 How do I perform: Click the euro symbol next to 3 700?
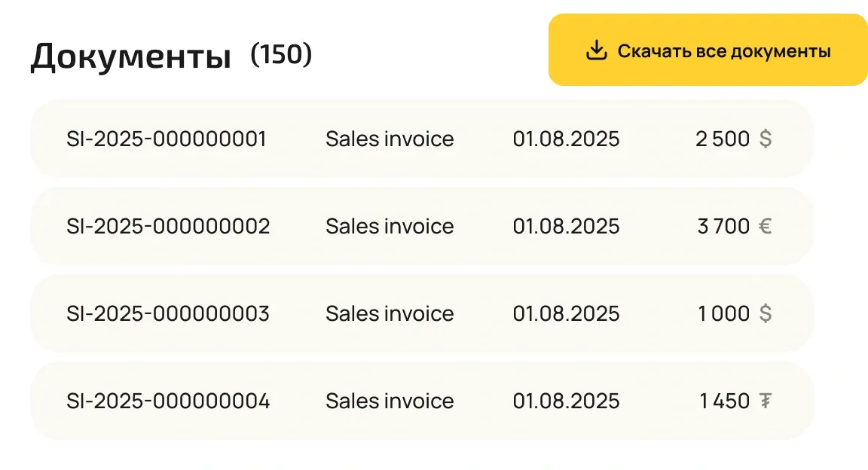765,227
